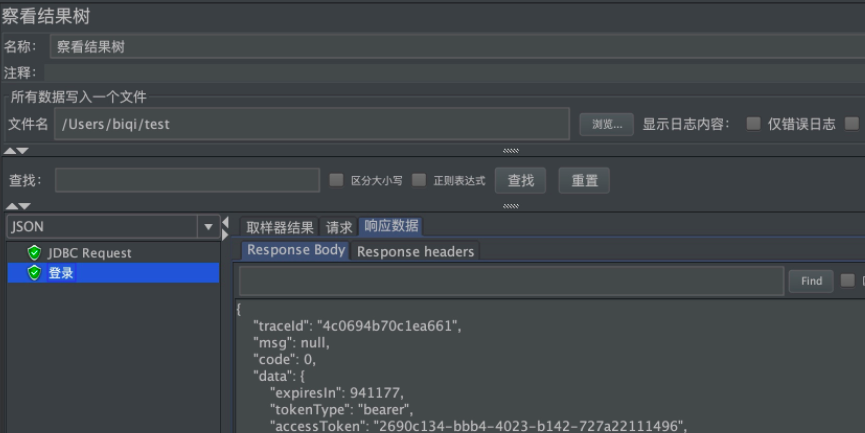Click the "expiresIn": 941177 line
Image resolution: width=865 pixels, height=433 pixels.
click(337, 393)
